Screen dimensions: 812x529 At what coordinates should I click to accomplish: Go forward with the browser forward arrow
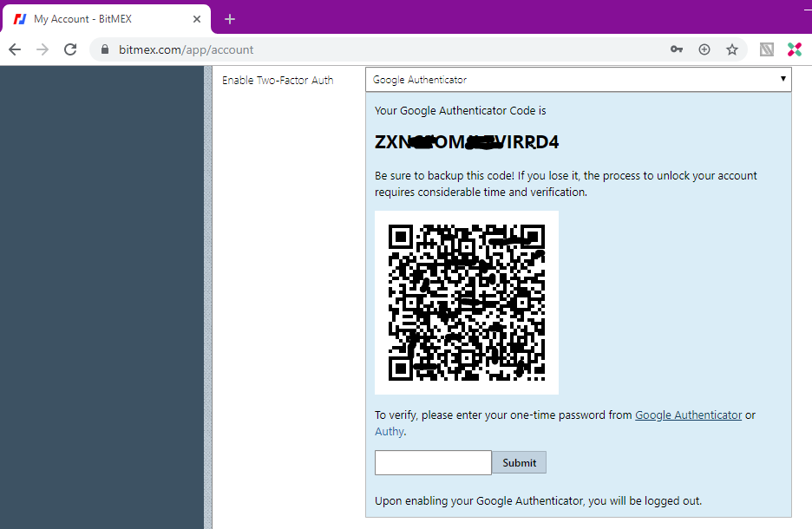point(43,49)
